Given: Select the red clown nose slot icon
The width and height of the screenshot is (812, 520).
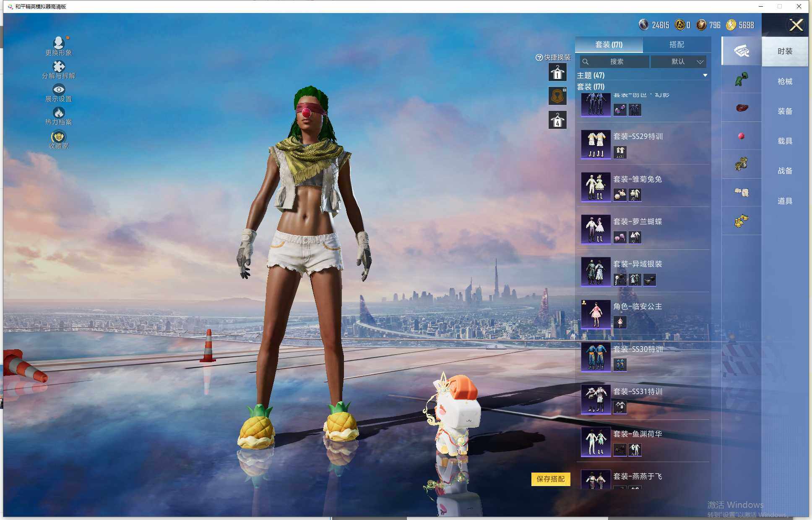Looking at the screenshot, I should coord(741,136).
